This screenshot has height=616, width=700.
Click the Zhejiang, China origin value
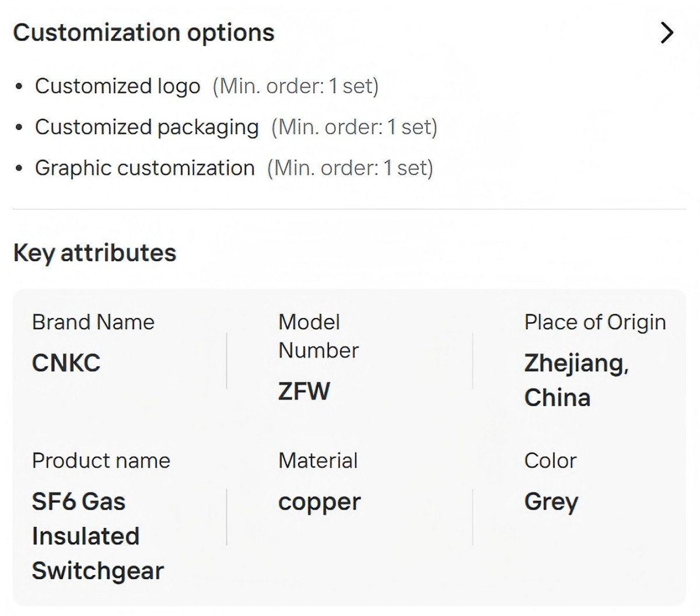[576, 380]
